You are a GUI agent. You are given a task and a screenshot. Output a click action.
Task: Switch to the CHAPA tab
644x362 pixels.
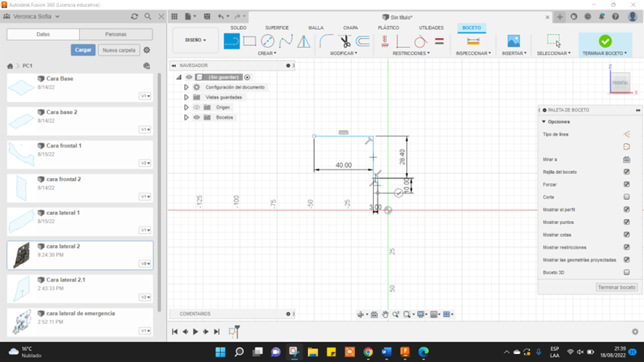click(x=350, y=28)
